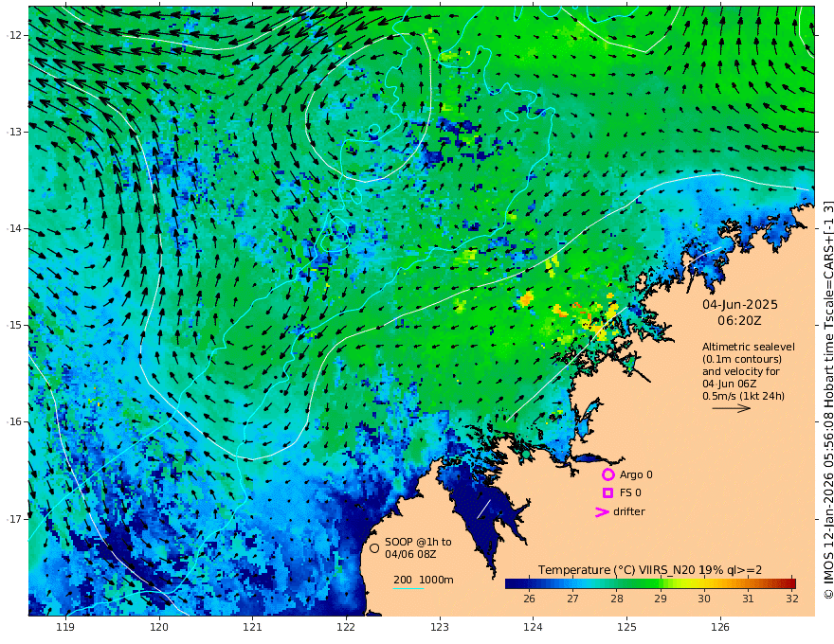This screenshot has height=644, width=834.
Task: Click the time label 06:20Z
Action: tap(739, 321)
